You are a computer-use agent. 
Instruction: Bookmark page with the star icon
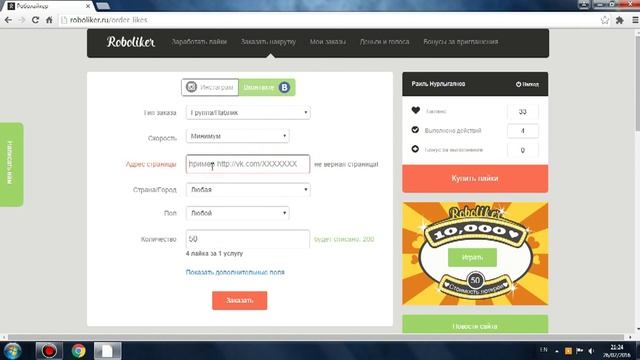click(605, 20)
